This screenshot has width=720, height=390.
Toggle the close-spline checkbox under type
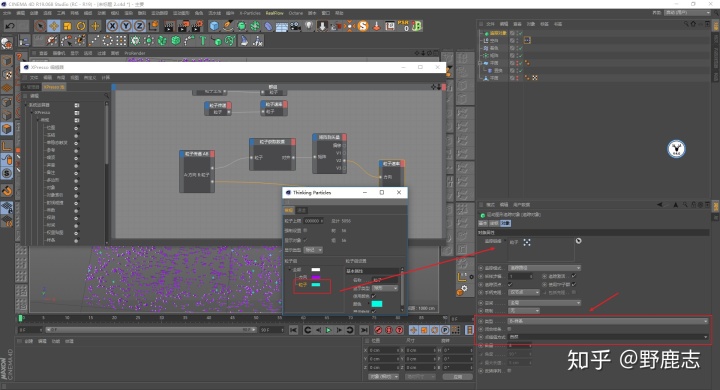pyautogui.click(x=509, y=329)
